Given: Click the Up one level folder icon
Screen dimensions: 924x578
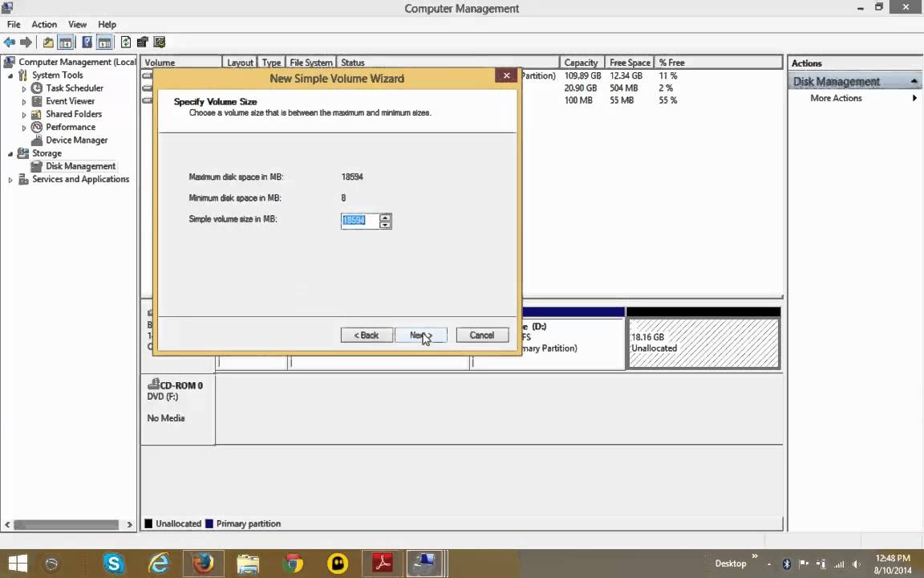Looking at the screenshot, I should click(48, 43).
